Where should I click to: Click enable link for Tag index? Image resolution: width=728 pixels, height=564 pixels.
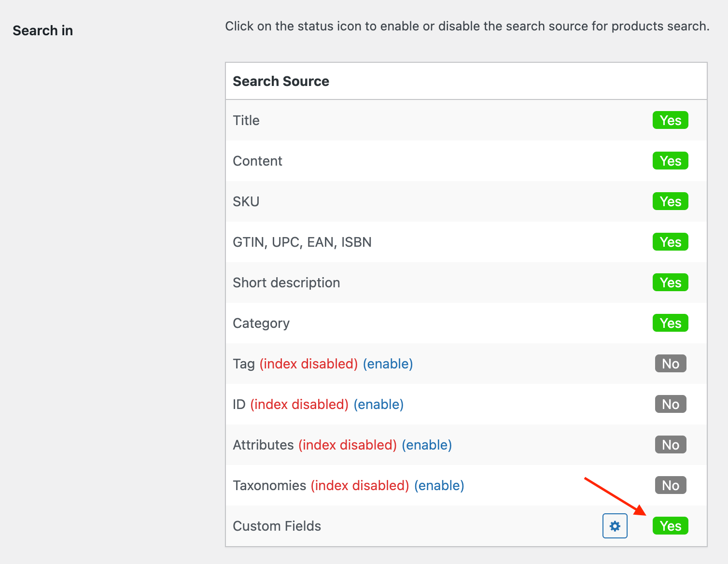tap(388, 364)
